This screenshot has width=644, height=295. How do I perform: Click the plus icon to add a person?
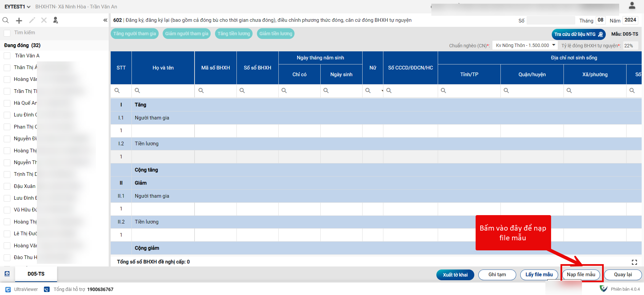pyautogui.click(x=19, y=20)
